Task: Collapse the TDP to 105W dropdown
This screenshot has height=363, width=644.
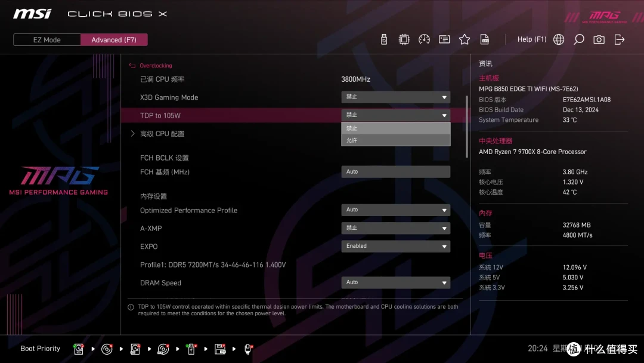Action: tap(395, 115)
